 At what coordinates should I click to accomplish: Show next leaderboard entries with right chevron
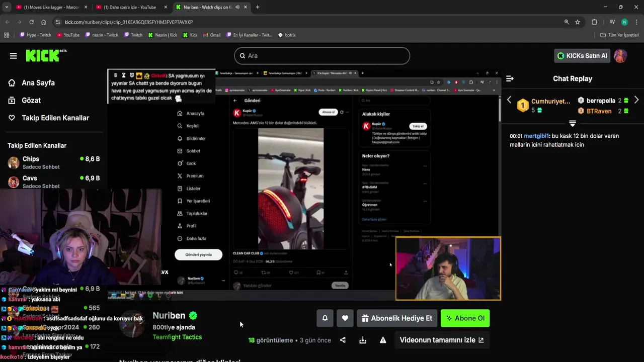pyautogui.click(x=636, y=100)
